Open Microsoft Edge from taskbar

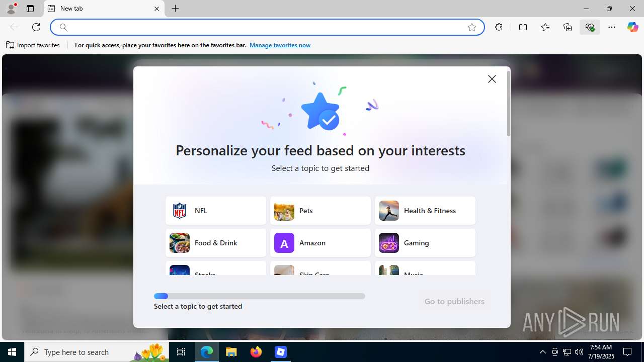[207, 352]
